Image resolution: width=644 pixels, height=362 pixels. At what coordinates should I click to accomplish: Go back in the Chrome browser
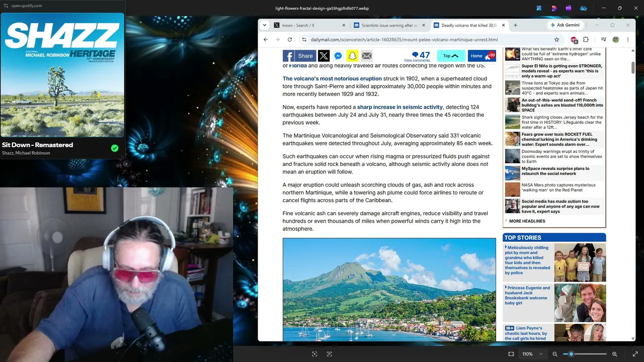[266, 40]
